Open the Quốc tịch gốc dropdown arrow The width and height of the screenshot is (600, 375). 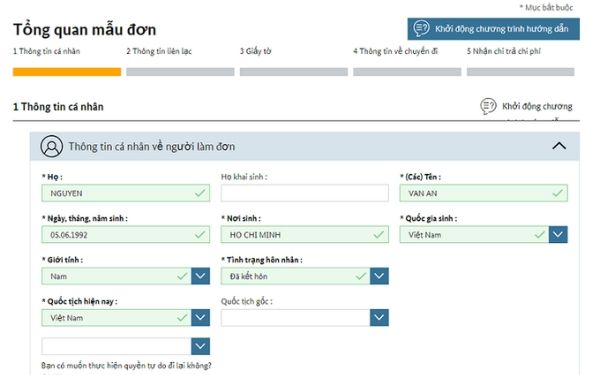pyautogui.click(x=379, y=317)
